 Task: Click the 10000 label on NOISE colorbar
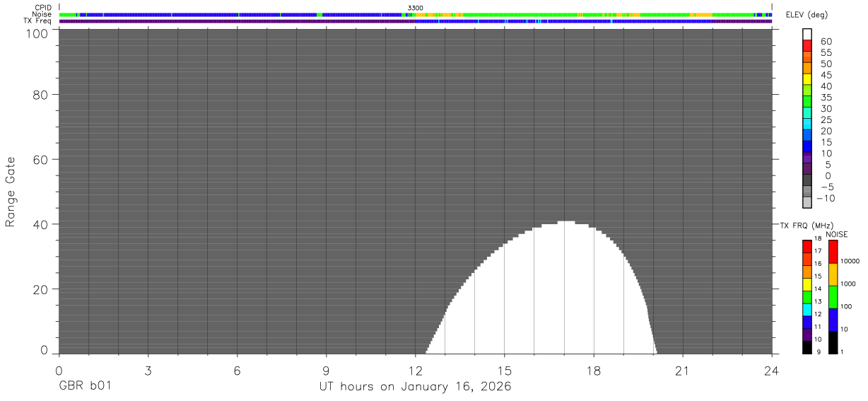tap(849, 261)
